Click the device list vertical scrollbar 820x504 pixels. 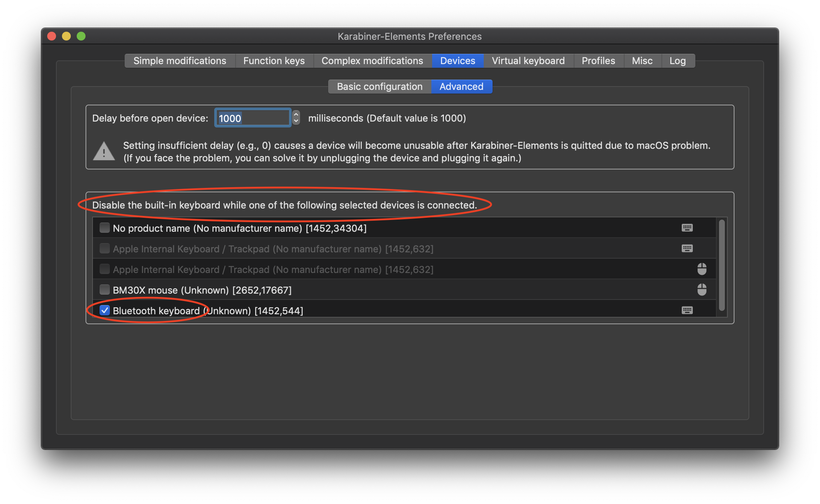coord(722,265)
